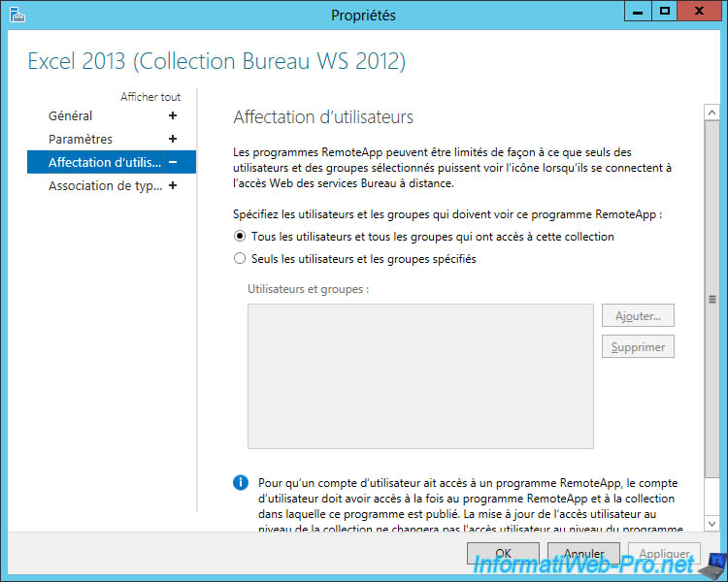Open the Général section
The width and height of the screenshot is (728, 582).
coord(71,115)
